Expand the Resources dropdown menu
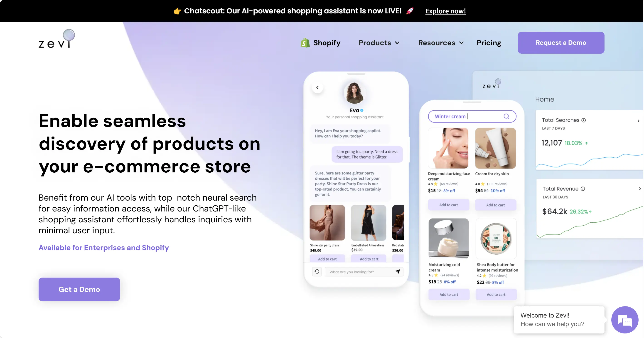Screen dimensions: 644x338 click(x=440, y=43)
